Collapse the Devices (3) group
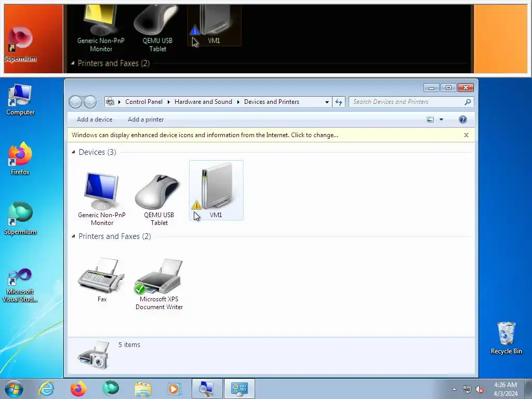The image size is (532, 399). [73, 152]
